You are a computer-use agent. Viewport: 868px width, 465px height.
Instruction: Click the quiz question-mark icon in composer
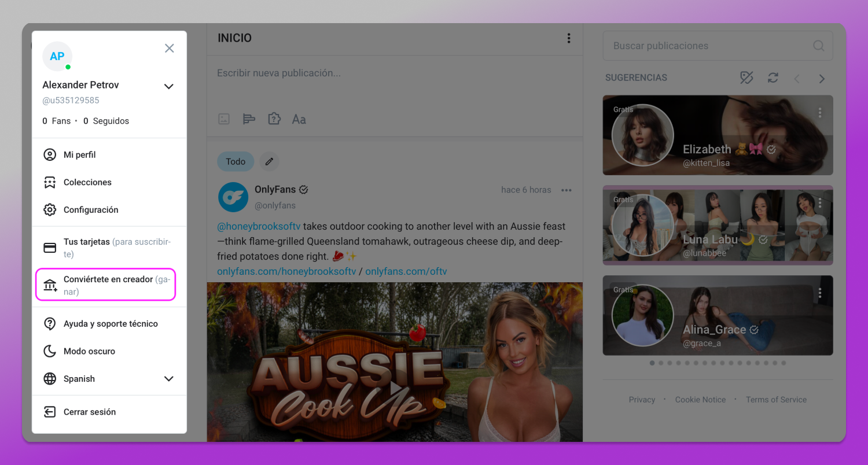[x=274, y=119]
